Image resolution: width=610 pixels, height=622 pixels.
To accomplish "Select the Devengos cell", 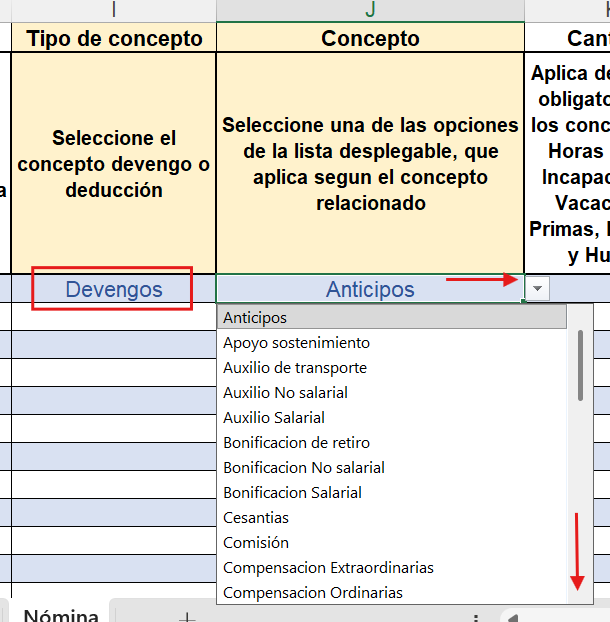I will 113,289.
